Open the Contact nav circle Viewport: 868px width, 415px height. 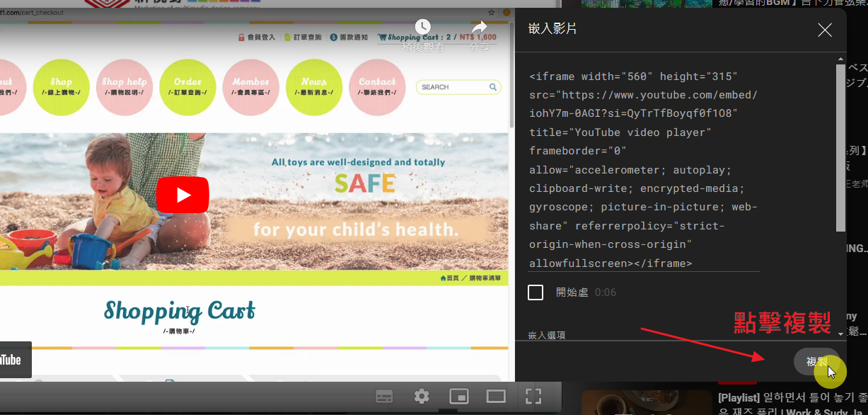coord(377,87)
